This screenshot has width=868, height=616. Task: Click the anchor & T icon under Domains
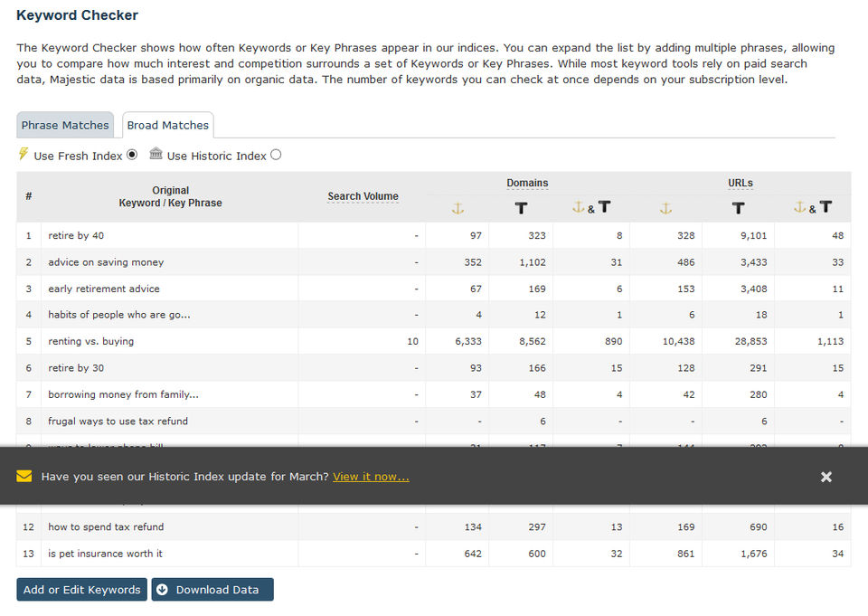[591, 208]
